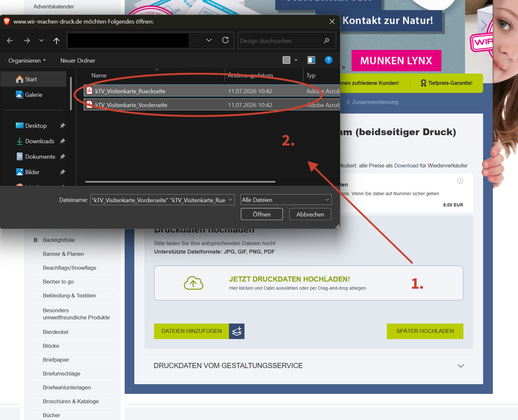Change the file view layout
518x420 pixels.
pyautogui.click(x=286, y=60)
